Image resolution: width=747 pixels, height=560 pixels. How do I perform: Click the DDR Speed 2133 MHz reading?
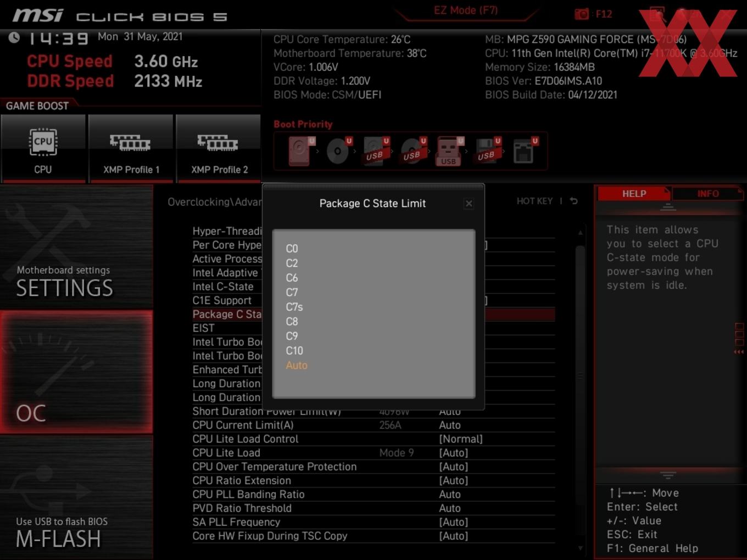pyautogui.click(x=115, y=81)
